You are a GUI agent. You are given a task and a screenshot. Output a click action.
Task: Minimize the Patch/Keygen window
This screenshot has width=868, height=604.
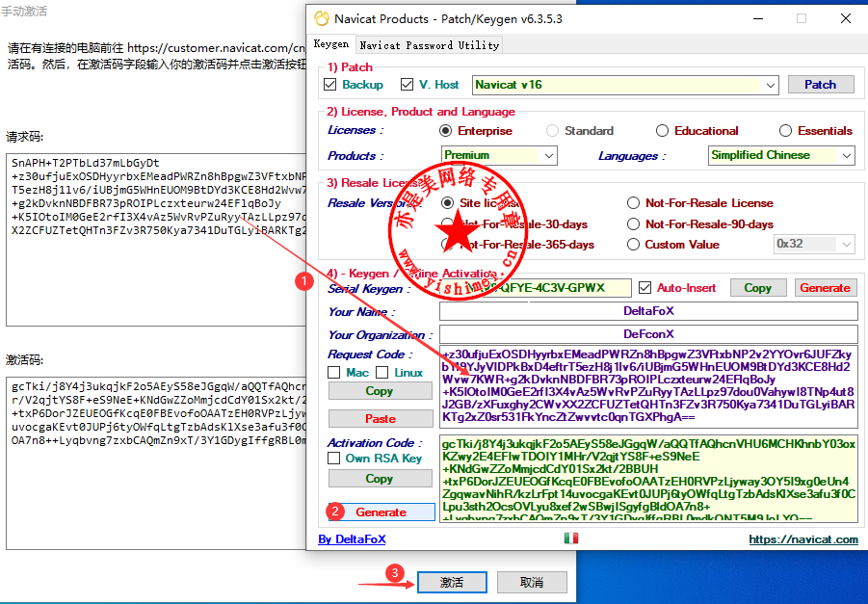pyautogui.click(x=758, y=19)
